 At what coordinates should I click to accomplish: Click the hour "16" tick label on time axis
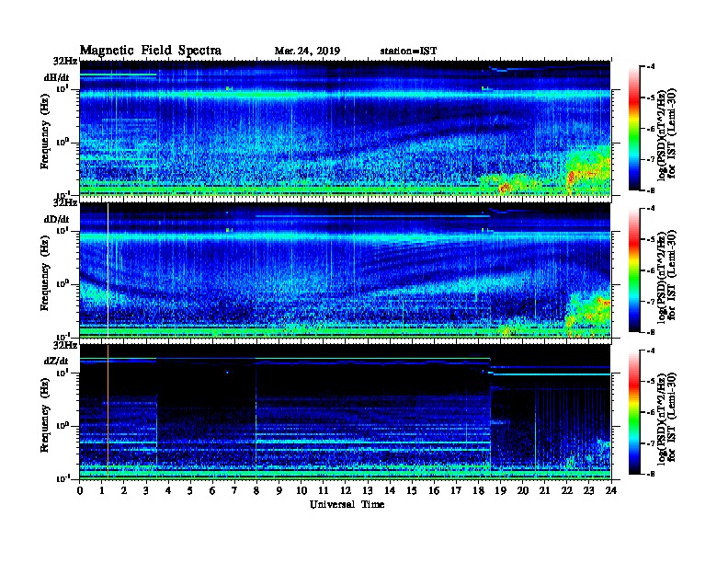point(434,490)
